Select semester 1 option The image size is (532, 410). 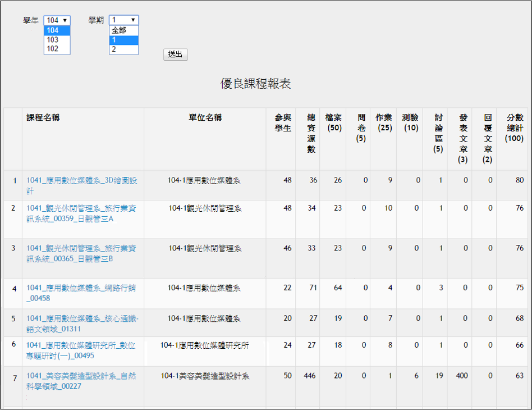[123, 40]
